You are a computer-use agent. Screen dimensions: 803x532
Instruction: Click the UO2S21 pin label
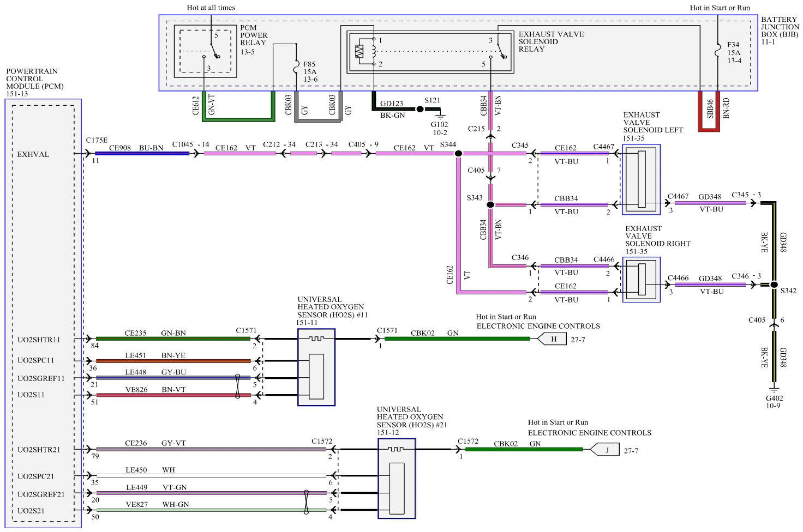pyautogui.click(x=31, y=511)
